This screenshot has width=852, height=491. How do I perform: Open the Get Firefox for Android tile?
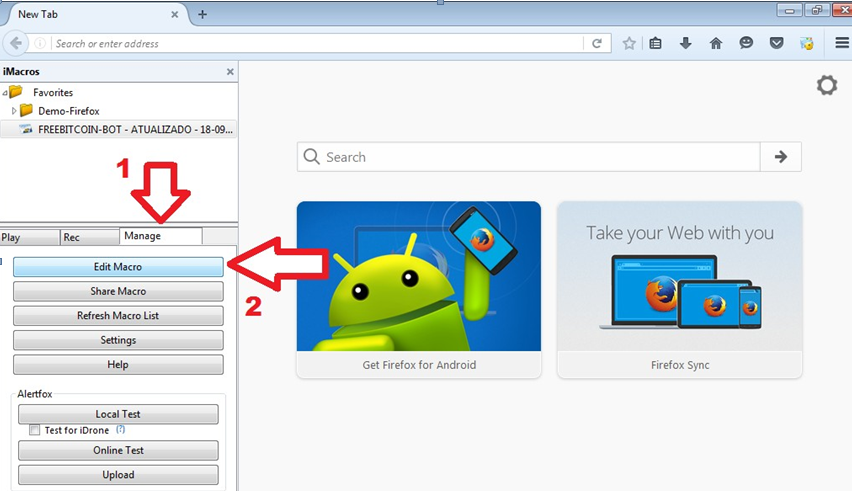pyautogui.click(x=419, y=289)
